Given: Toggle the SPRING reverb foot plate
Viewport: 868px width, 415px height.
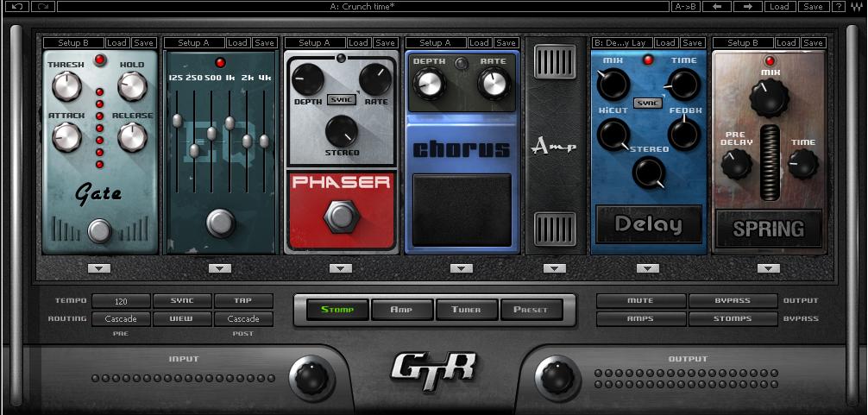Looking at the screenshot, I should click(769, 228).
